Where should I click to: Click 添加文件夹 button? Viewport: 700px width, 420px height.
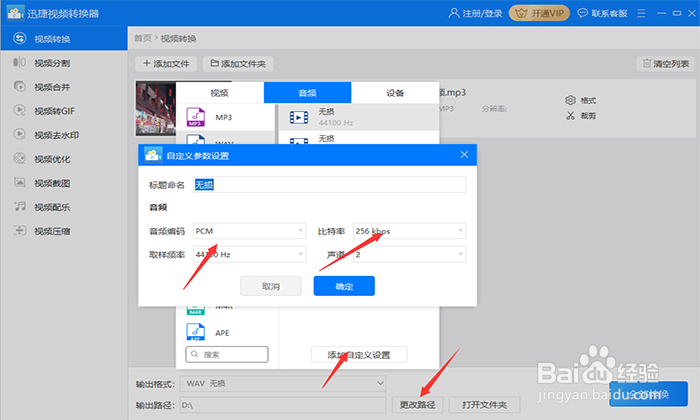pos(238,64)
